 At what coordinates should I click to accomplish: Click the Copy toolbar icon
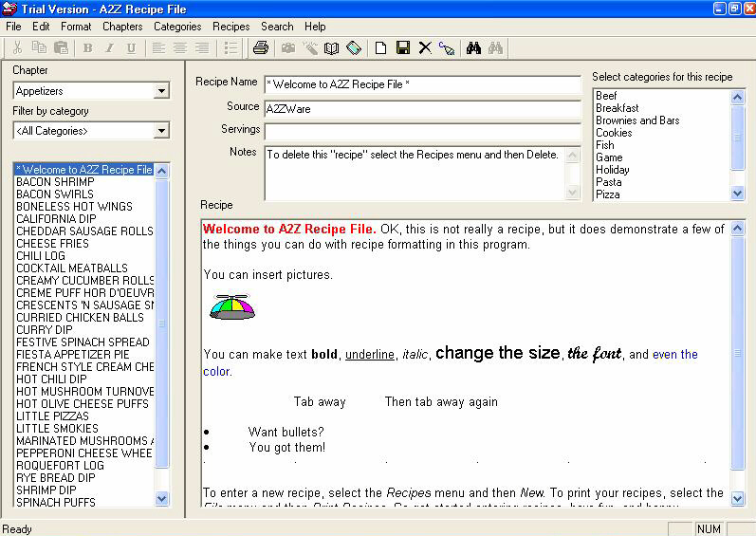[39, 47]
